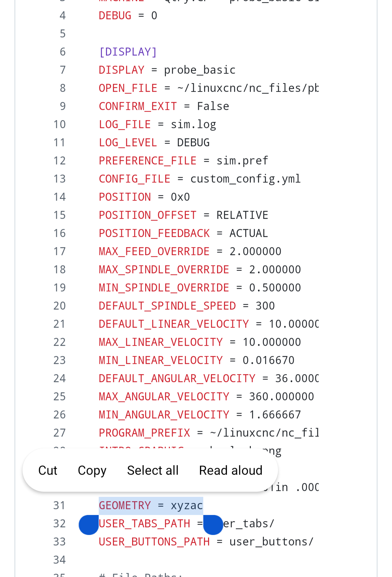The height and width of the screenshot is (577, 392).
Task: Tap the left blue selection handle
Action: [x=89, y=525]
